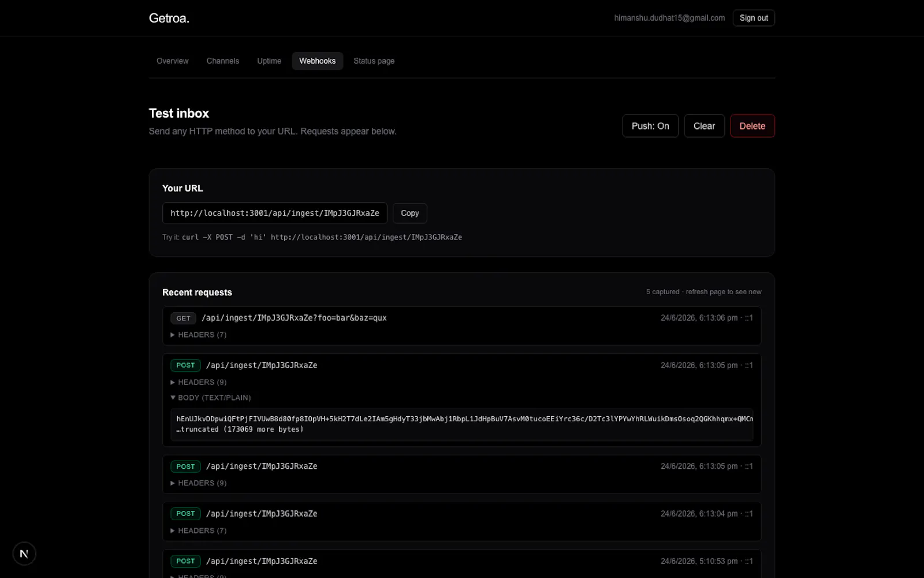Screen dimensions: 924x578
Task: Open the Status page tab
Action: (x=374, y=61)
